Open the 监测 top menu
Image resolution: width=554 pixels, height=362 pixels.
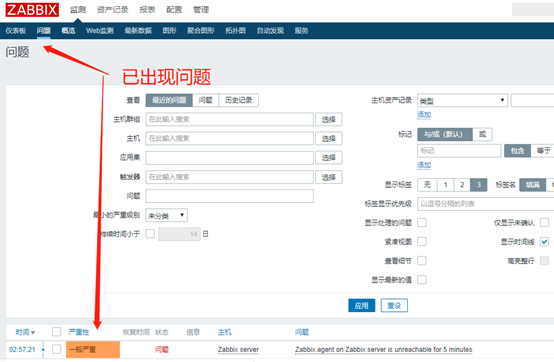point(77,10)
